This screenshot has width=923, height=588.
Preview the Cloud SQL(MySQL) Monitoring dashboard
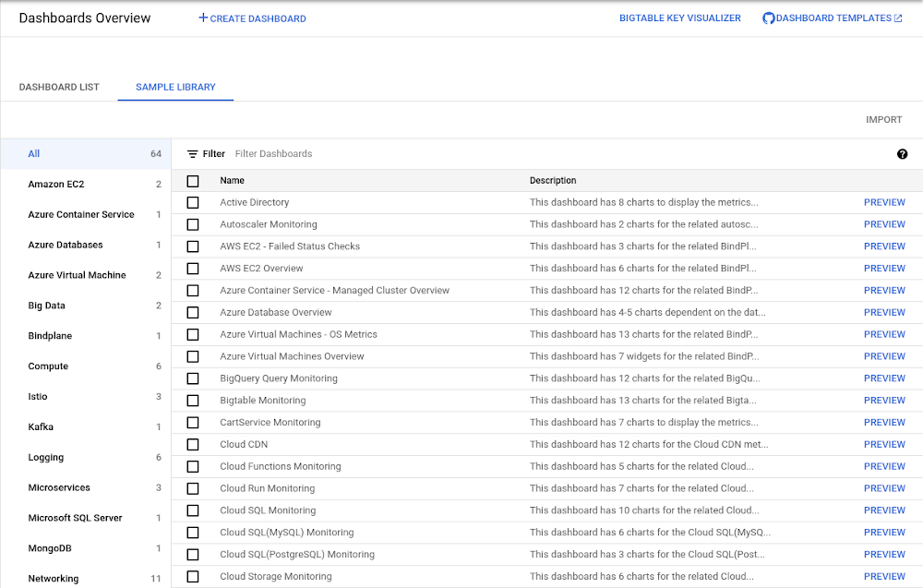(884, 533)
